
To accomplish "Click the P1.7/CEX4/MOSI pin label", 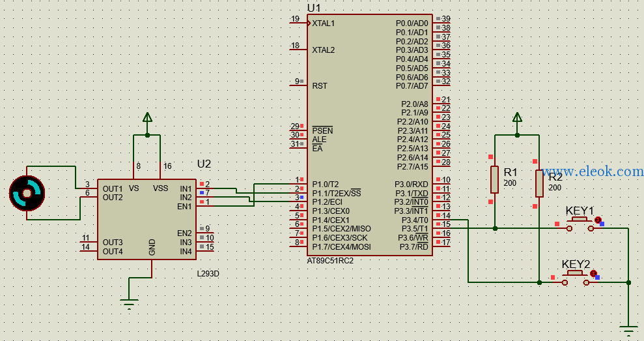I will coord(341,247).
